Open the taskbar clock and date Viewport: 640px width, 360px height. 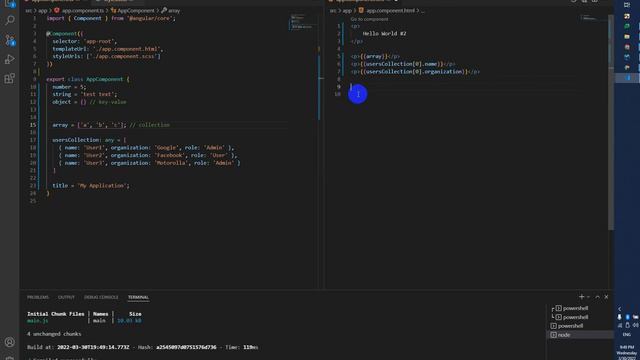point(627,352)
